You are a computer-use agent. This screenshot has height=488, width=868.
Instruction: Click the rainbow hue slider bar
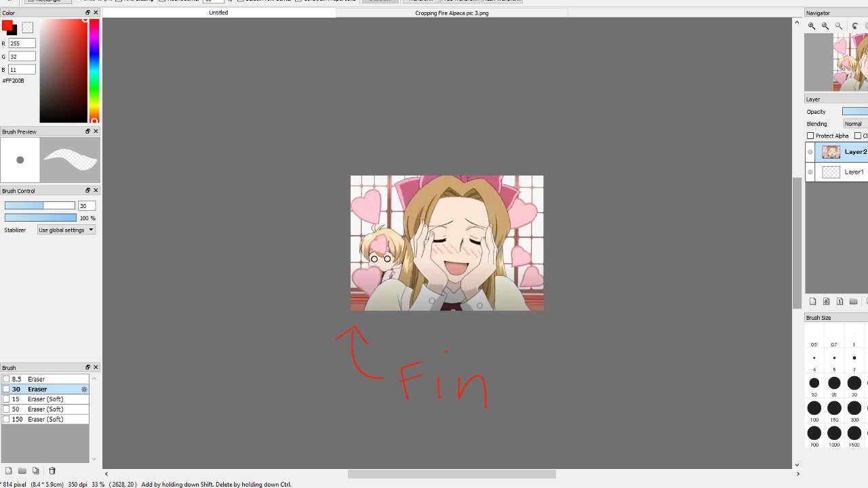pyautogui.click(x=95, y=71)
